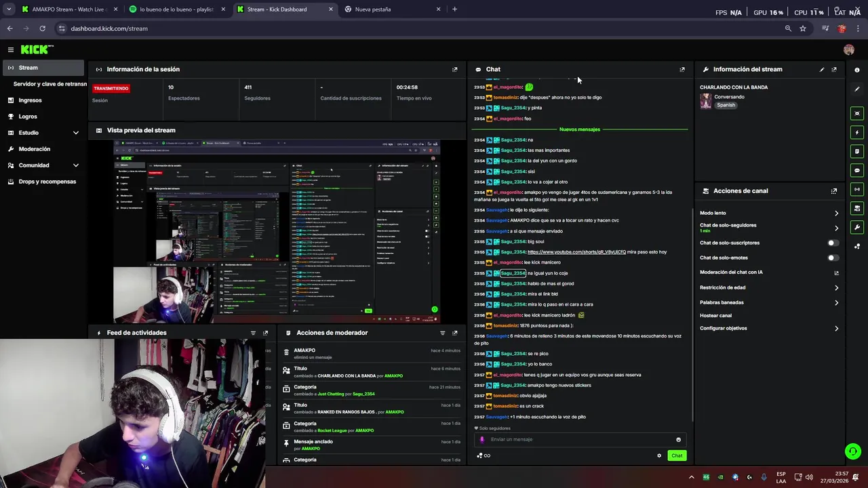Open filter options in Acciones de moderador
The height and width of the screenshot is (488, 868).
coord(442,333)
